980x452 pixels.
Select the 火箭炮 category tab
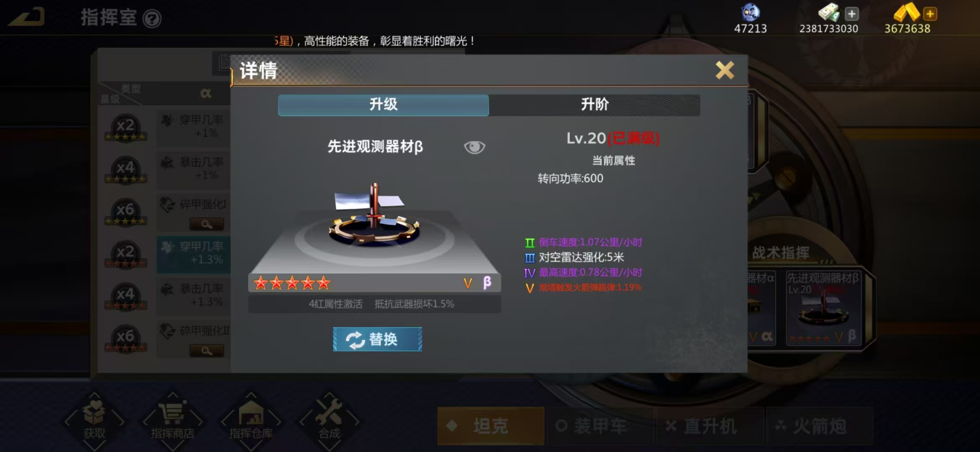coord(819,426)
